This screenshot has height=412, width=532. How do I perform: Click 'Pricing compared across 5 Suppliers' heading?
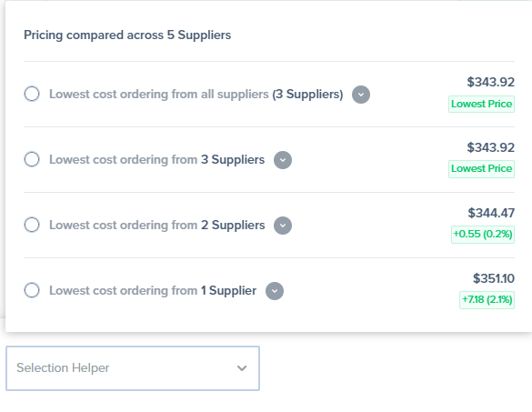(x=127, y=35)
